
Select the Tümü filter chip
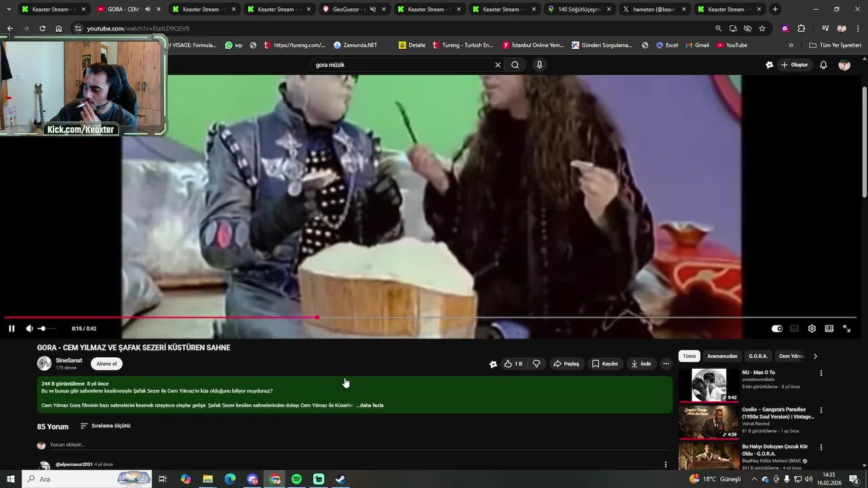[689, 357]
